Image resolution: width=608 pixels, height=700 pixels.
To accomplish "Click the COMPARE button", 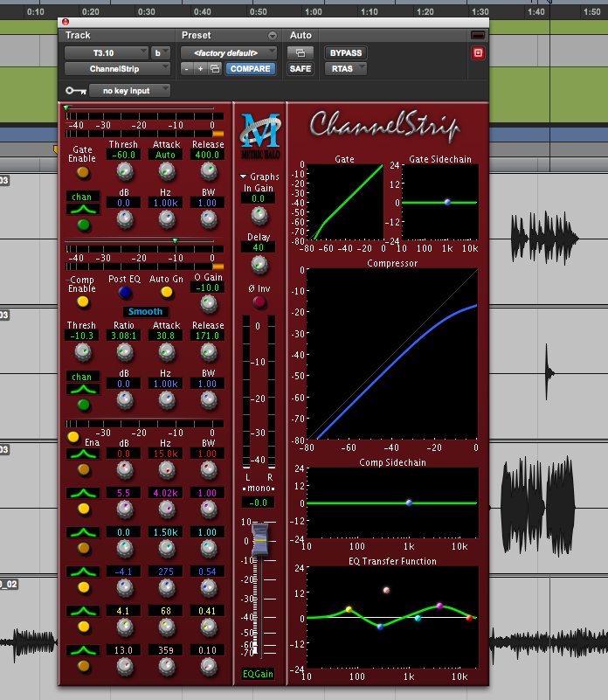I will coord(251,69).
